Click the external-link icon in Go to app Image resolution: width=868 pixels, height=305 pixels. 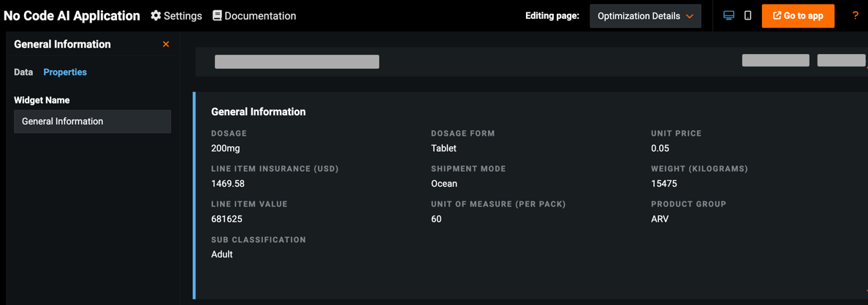click(777, 15)
